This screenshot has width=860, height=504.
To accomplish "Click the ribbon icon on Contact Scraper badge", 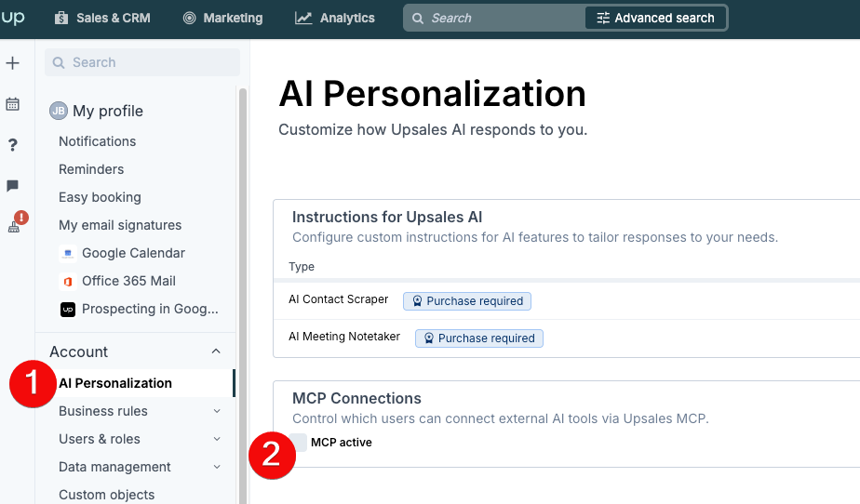I will (x=417, y=301).
